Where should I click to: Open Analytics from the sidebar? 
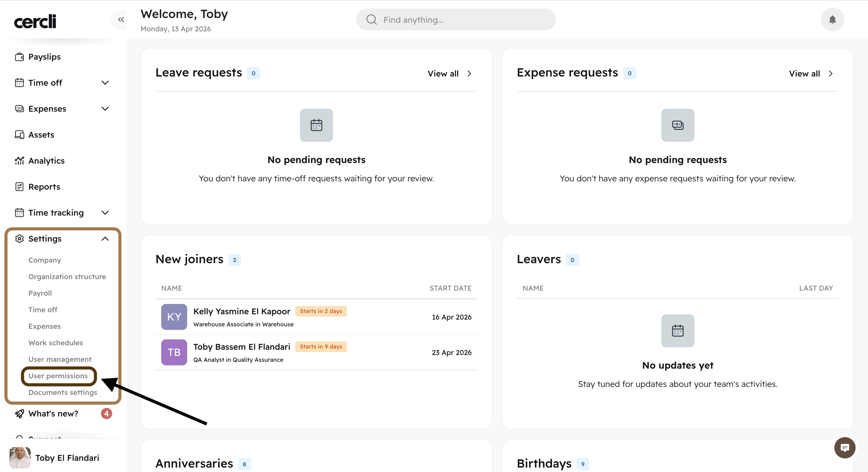click(46, 160)
